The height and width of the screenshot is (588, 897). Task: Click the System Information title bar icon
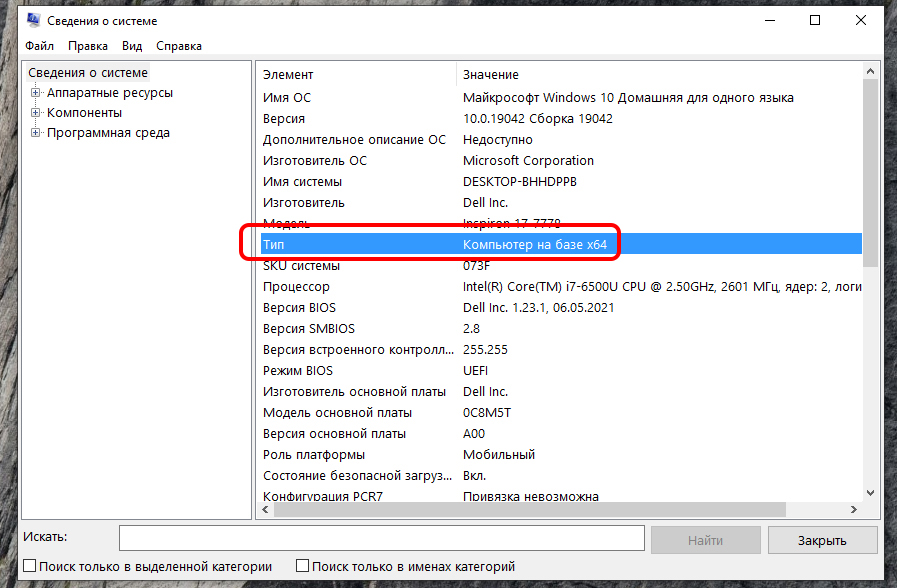(x=33, y=20)
